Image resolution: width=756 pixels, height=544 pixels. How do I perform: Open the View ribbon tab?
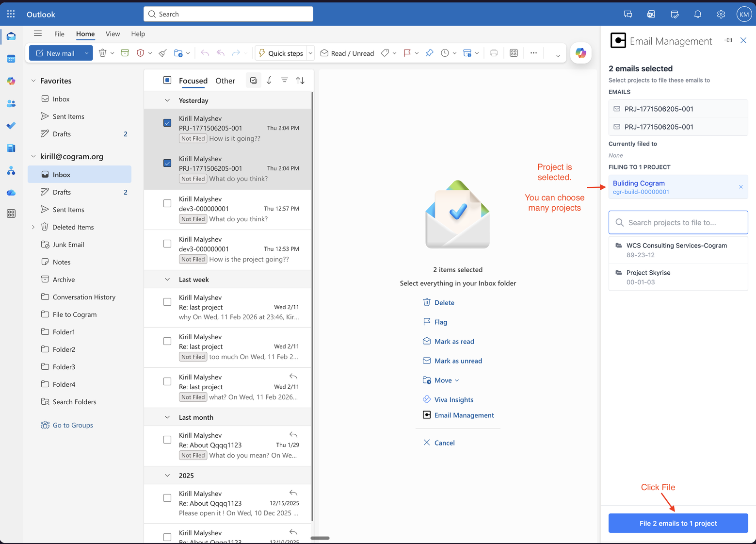pyautogui.click(x=113, y=33)
